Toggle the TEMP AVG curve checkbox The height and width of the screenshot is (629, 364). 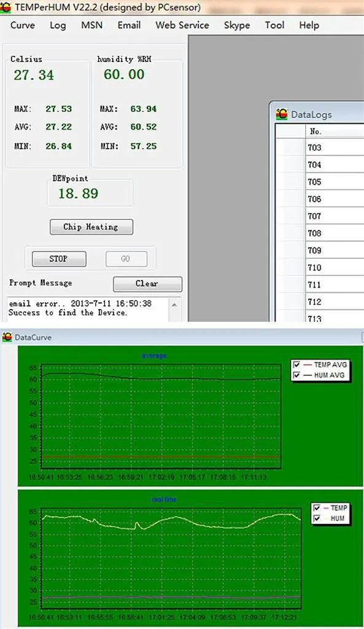click(296, 365)
